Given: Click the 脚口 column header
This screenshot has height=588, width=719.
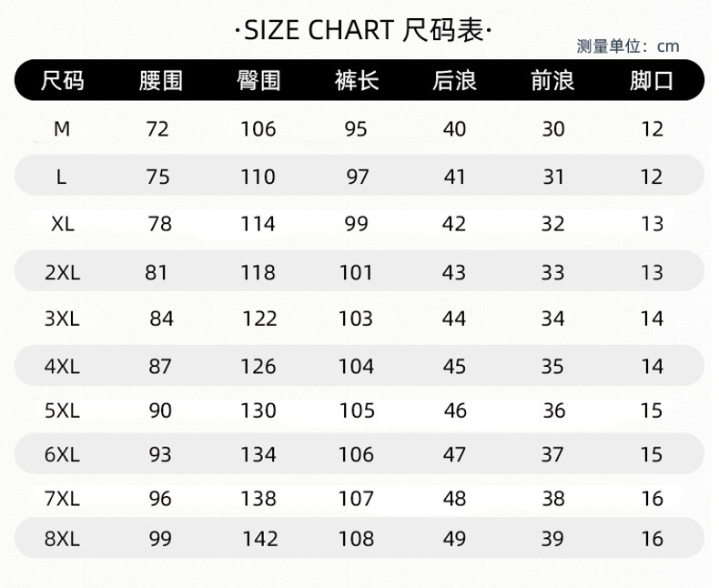Looking at the screenshot, I should (x=652, y=81).
